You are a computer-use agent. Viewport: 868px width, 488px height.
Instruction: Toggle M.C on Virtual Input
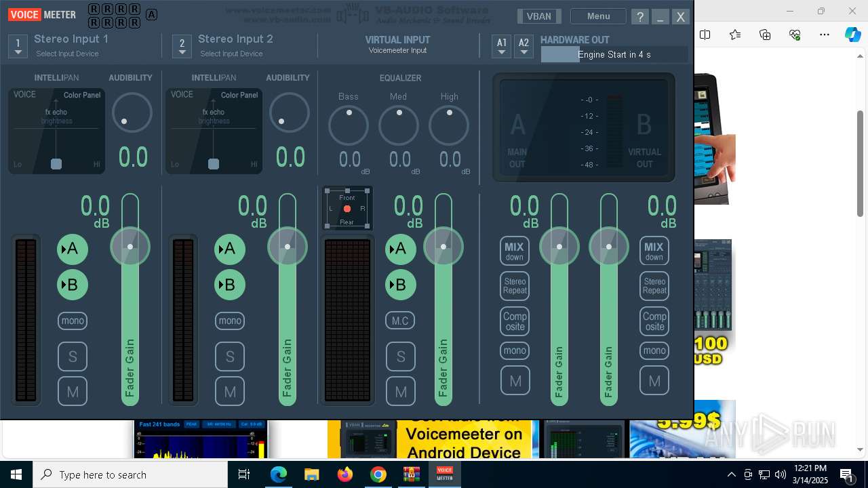point(401,321)
